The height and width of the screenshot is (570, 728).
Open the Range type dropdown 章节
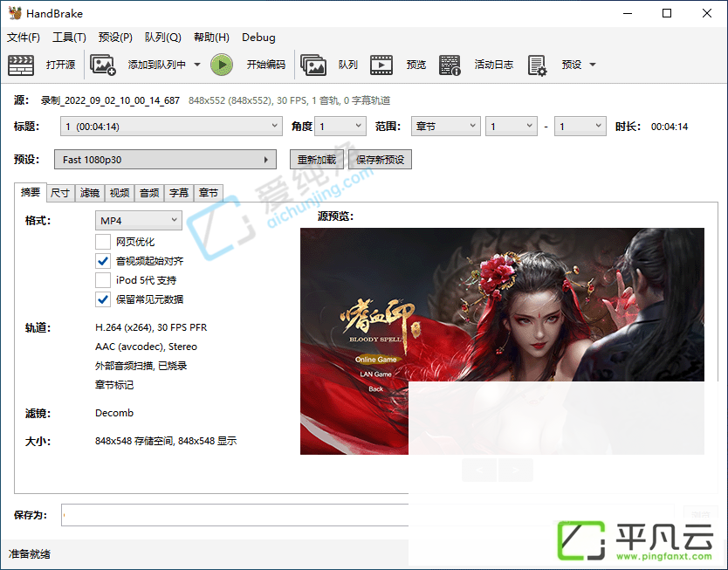coord(445,127)
